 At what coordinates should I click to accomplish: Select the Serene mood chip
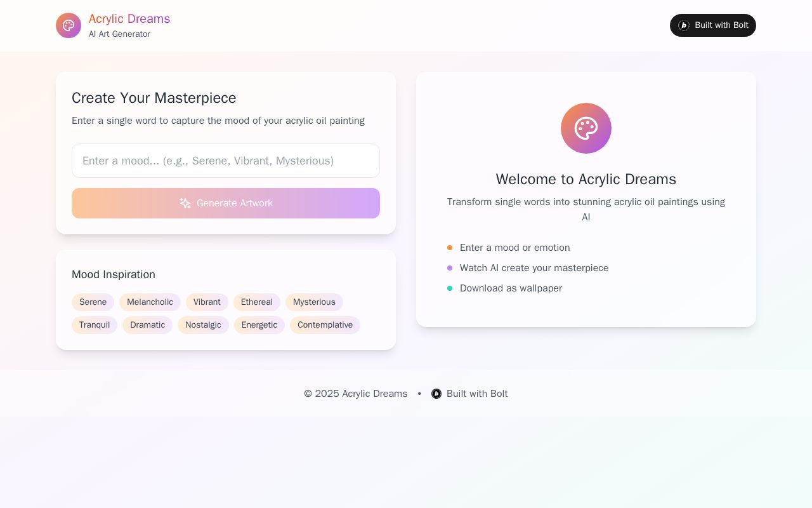click(93, 302)
